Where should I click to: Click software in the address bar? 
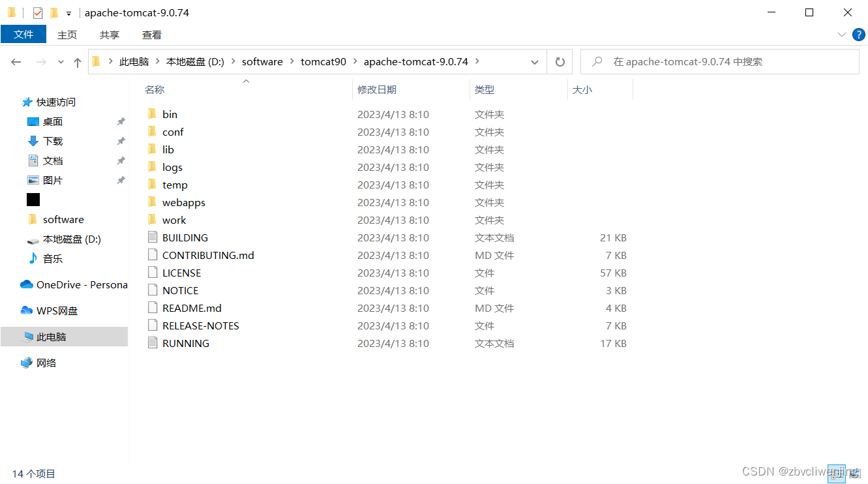262,61
